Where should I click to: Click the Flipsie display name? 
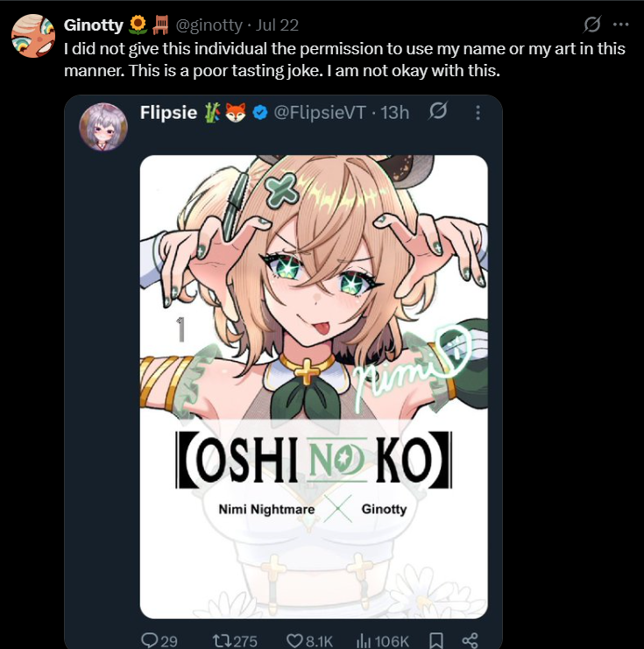click(x=168, y=113)
